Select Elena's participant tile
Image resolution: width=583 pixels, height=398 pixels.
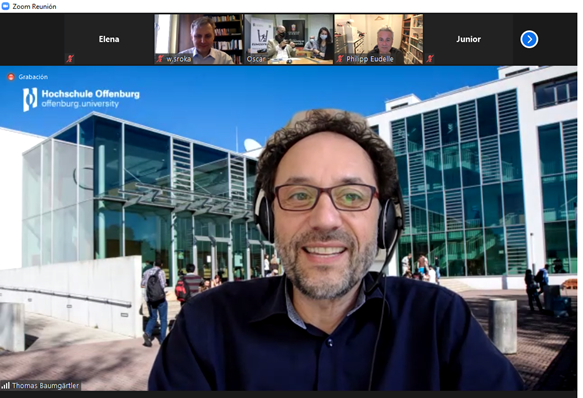point(109,39)
